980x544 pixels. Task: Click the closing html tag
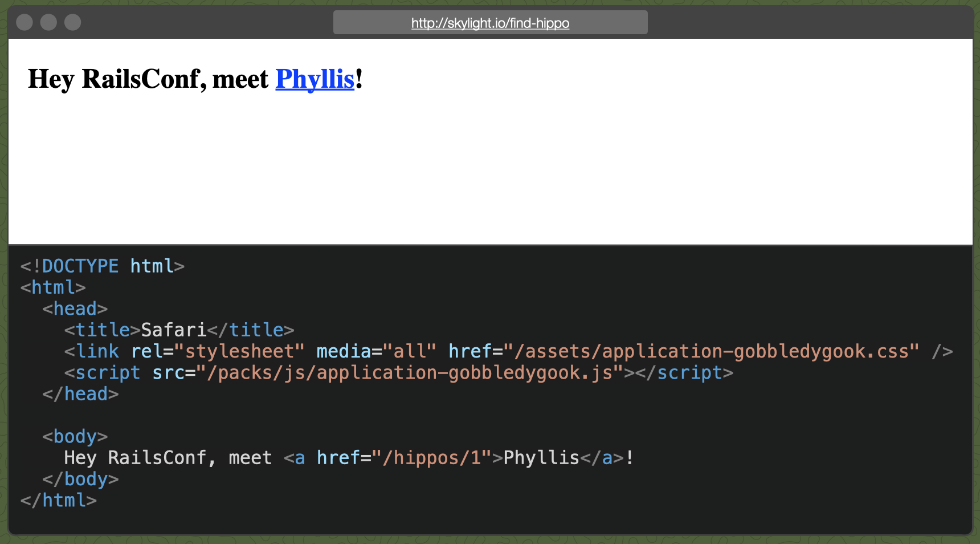58,500
